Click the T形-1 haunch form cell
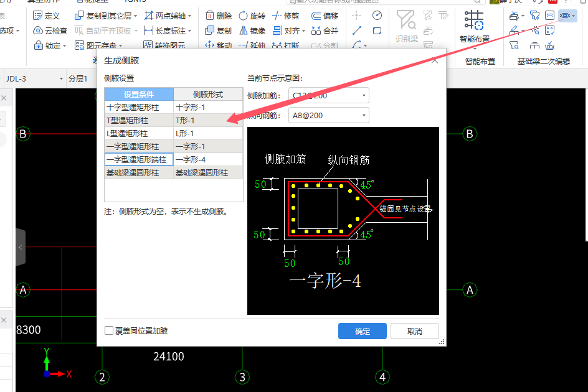Image resolution: width=588 pixels, height=392 pixels. [x=208, y=120]
